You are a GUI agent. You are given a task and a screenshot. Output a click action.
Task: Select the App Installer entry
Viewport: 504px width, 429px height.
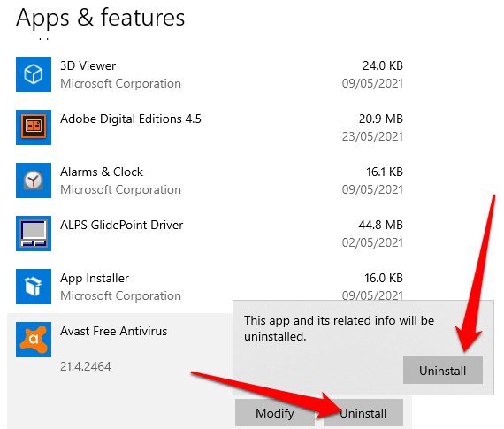tap(210, 287)
